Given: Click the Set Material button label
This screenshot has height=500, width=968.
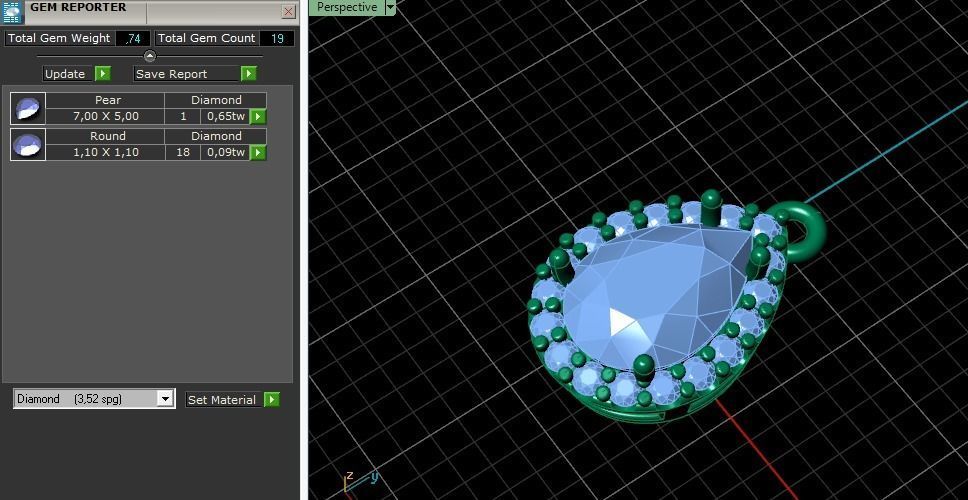Looking at the screenshot, I should coord(223,400).
